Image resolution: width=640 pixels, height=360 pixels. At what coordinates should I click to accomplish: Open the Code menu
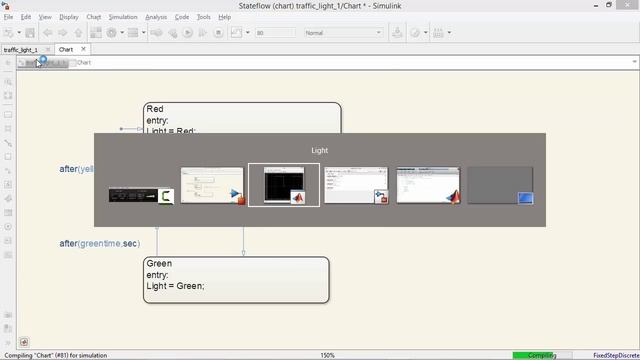pyautogui.click(x=182, y=17)
